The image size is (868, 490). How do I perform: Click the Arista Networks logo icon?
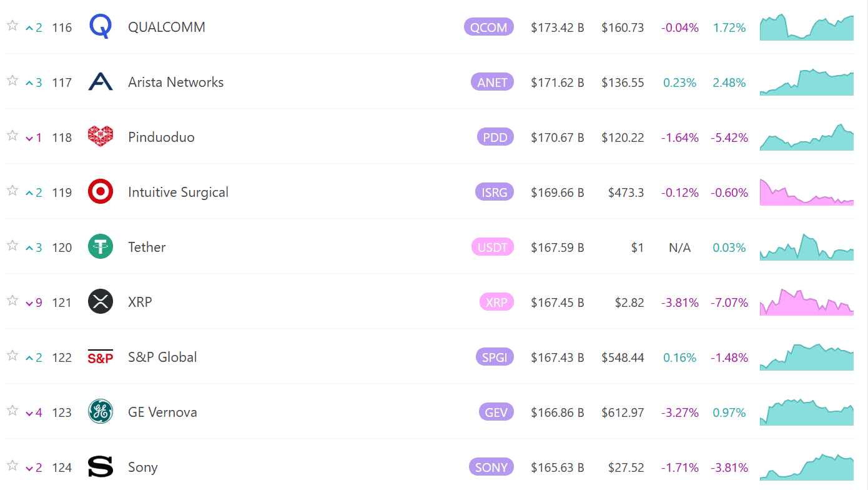click(x=101, y=82)
